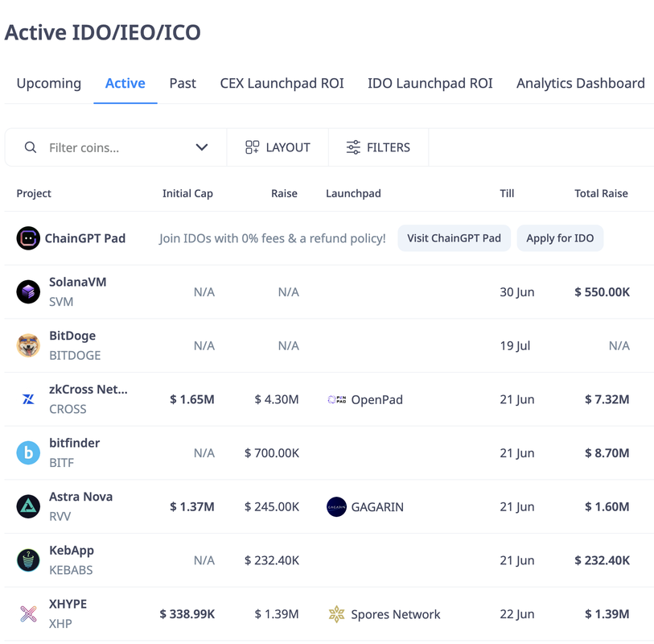Sort by the Till column header

(507, 193)
